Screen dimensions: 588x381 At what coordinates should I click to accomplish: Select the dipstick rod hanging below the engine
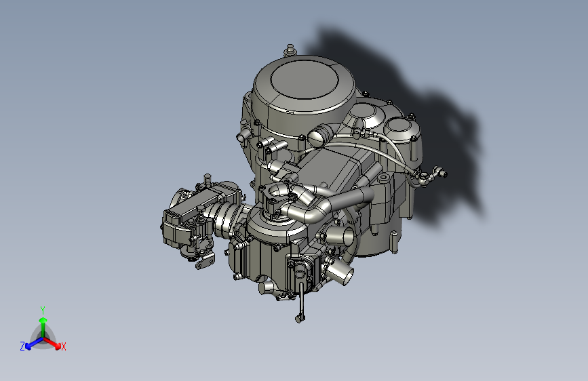tap(300, 302)
